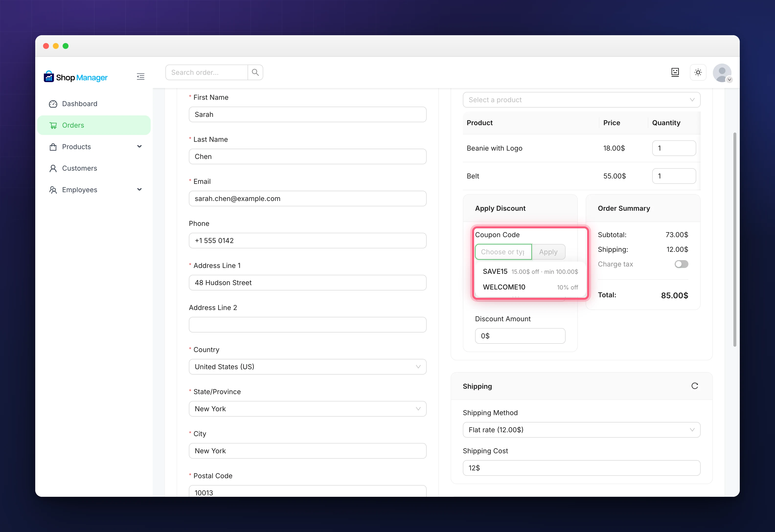Expand the Employees submenu chevron
775x532 pixels.
click(139, 190)
